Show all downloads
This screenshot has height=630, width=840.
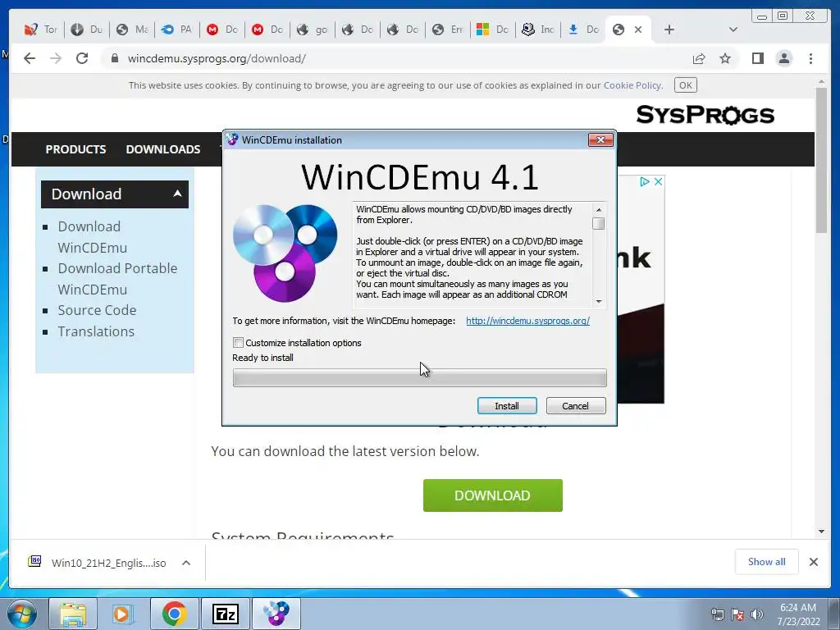[767, 561]
